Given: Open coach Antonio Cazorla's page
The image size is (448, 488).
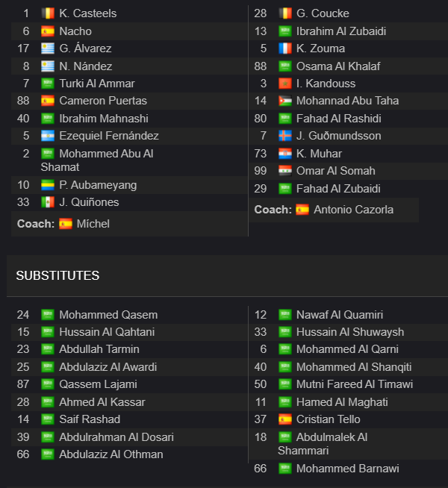Looking at the screenshot, I should click(x=353, y=210).
